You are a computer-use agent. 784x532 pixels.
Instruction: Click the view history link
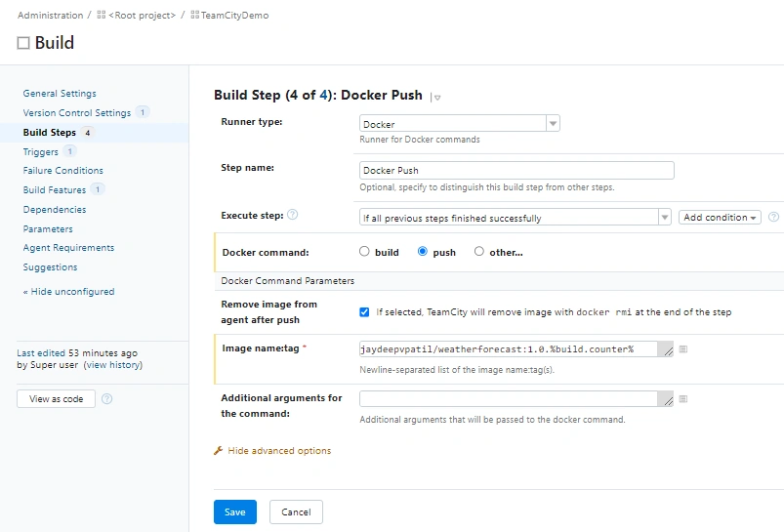[x=113, y=365]
